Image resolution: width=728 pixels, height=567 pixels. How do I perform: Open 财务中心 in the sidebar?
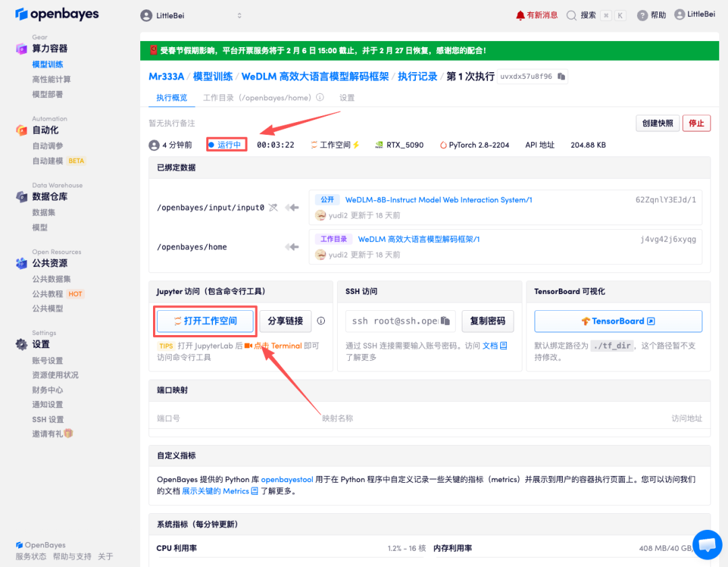pos(47,390)
